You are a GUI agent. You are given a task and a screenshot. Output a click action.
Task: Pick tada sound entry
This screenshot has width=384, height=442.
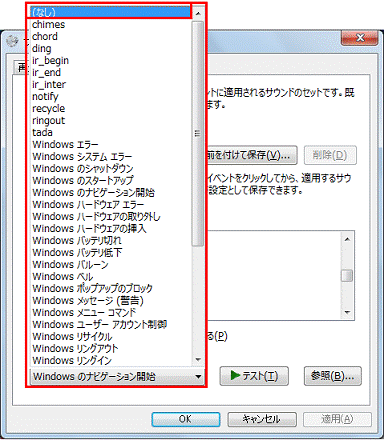(x=111, y=132)
